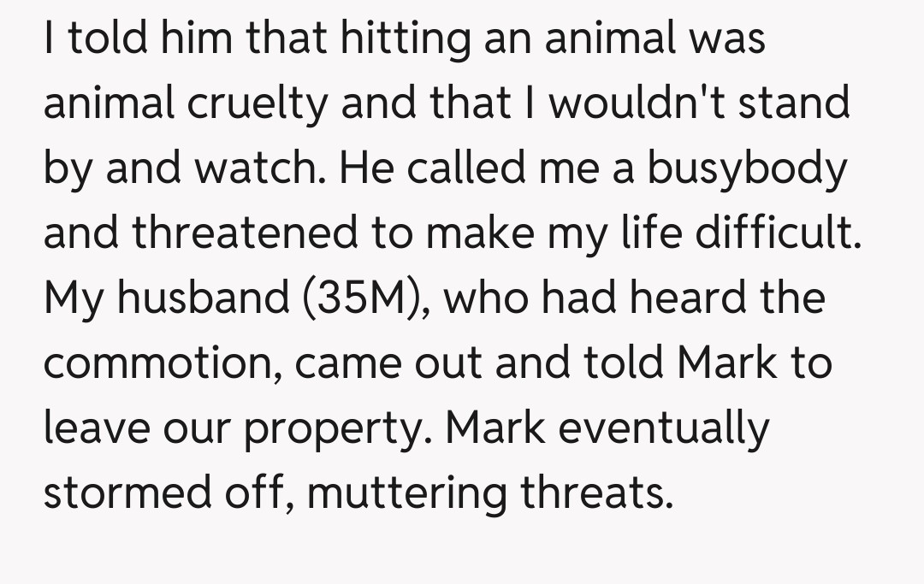Click the final word "threats"
Screen dimensions: 924x584
(x=596, y=493)
